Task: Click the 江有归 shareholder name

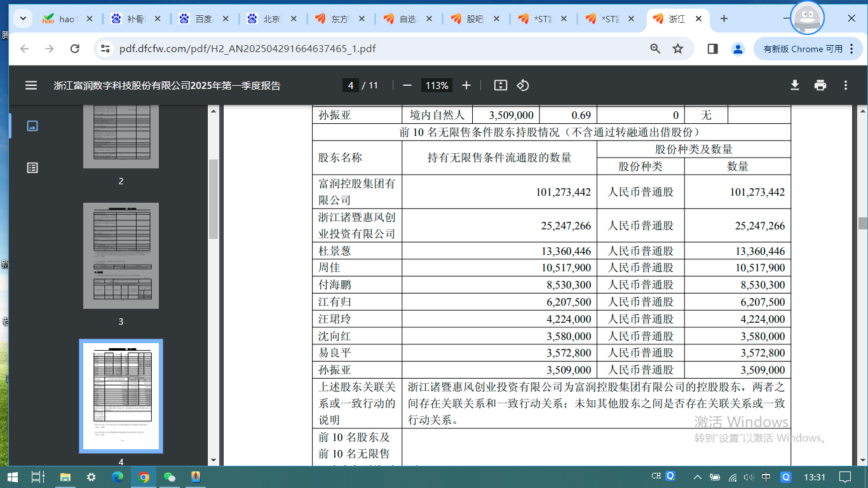Action: click(335, 302)
